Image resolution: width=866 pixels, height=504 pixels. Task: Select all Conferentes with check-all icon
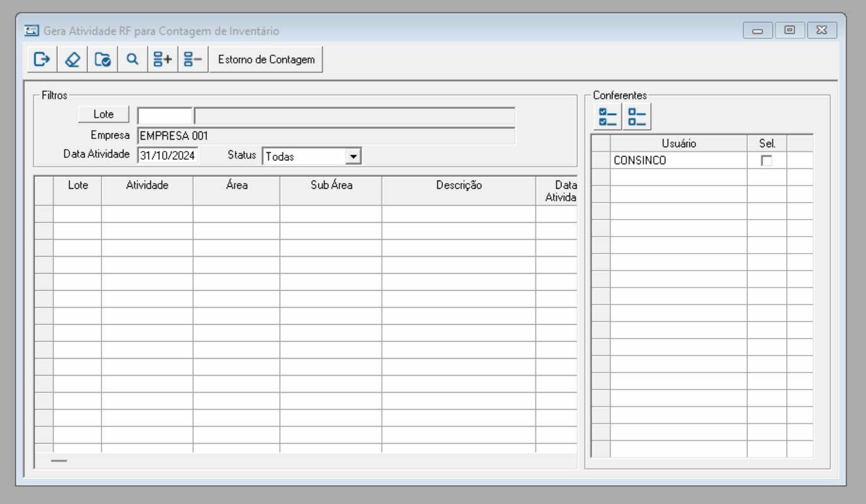coord(607,117)
